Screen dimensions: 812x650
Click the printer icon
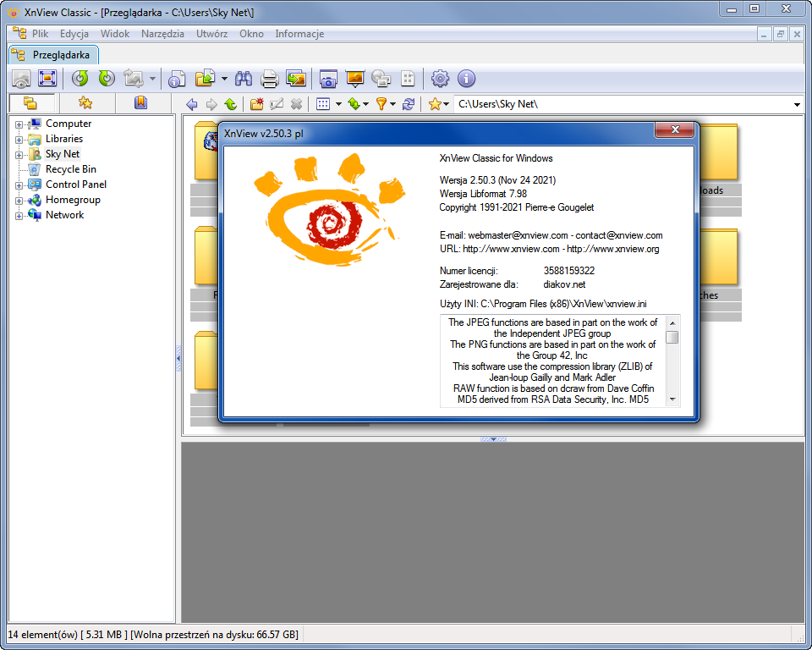(x=269, y=79)
